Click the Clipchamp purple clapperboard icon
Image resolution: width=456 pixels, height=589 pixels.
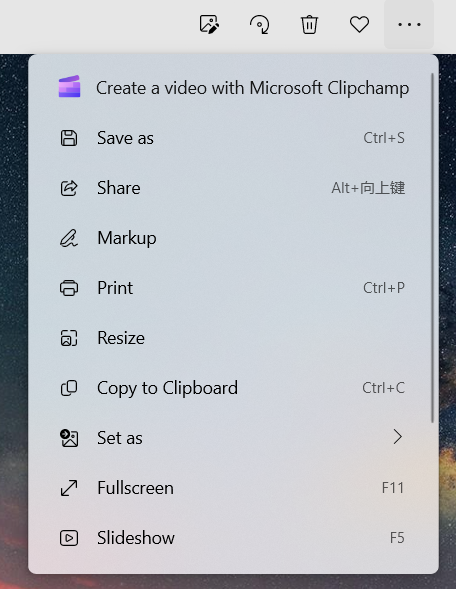(x=69, y=86)
